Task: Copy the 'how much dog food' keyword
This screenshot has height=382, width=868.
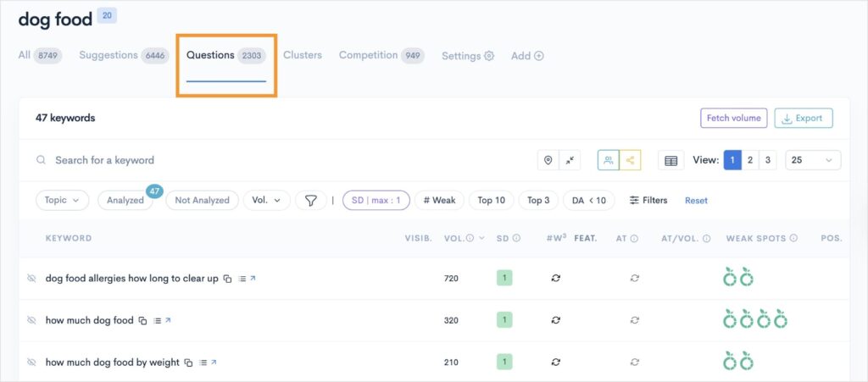Action: [142, 321]
